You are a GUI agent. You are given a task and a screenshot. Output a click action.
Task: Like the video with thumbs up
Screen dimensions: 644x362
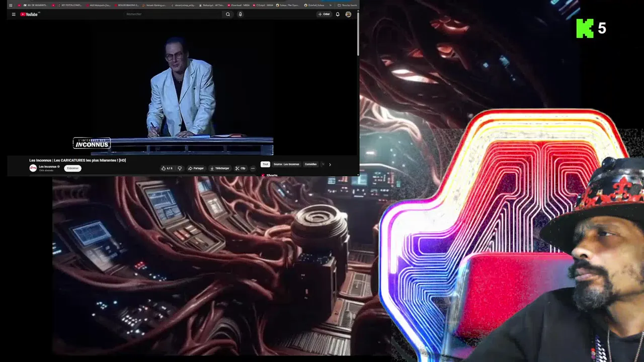tap(167, 168)
